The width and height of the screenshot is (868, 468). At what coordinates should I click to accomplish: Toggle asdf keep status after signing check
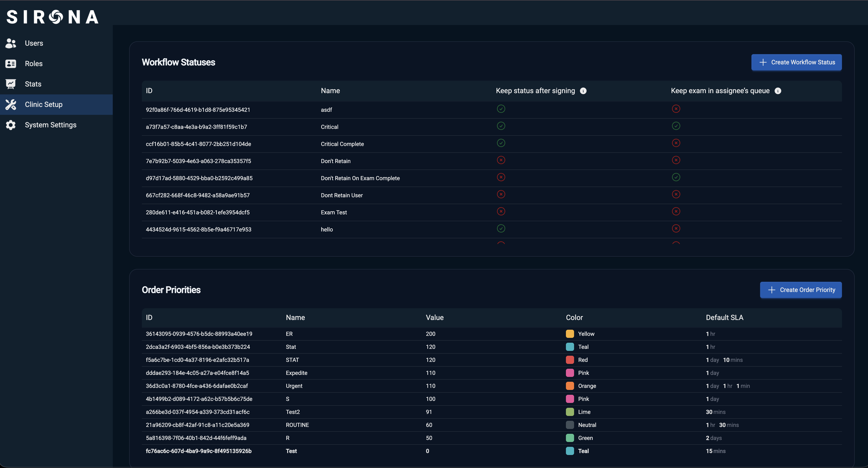(x=501, y=109)
